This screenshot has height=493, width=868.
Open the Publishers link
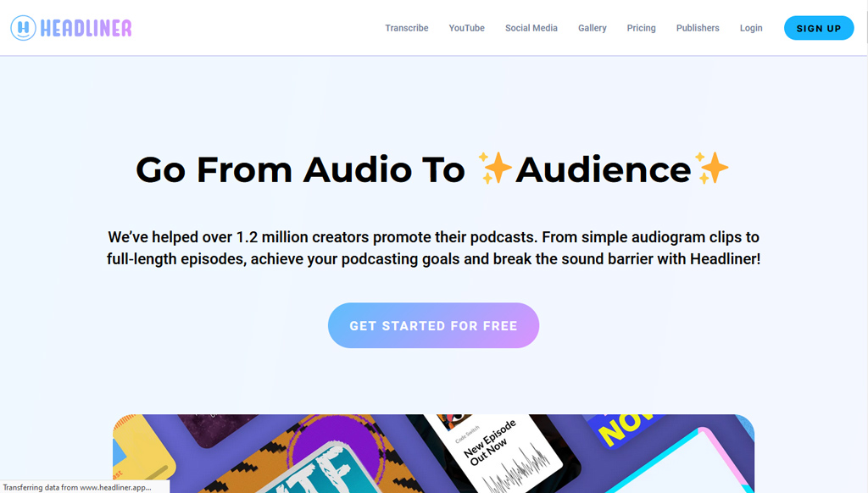click(698, 28)
